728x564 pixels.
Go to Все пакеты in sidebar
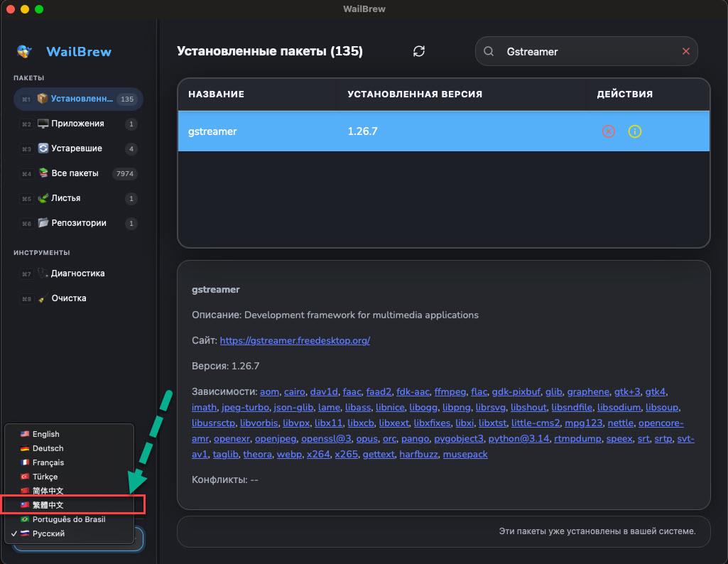pyautogui.click(x=75, y=173)
